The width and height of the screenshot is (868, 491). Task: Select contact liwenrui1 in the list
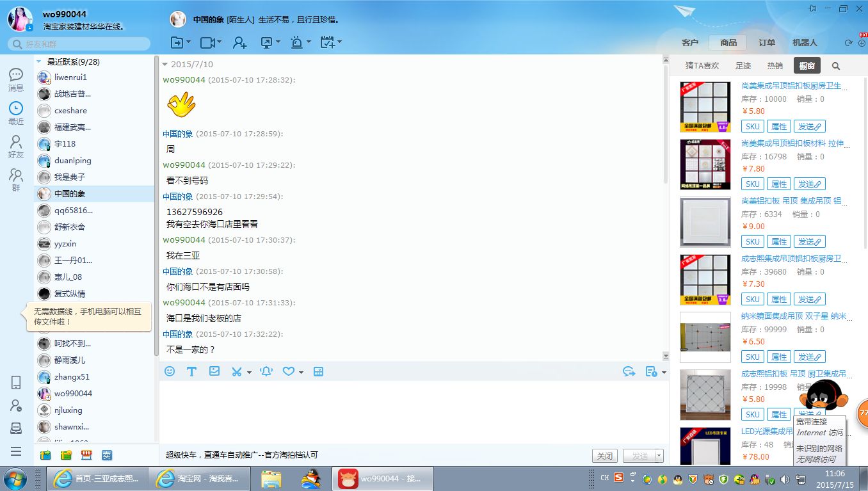(94, 77)
